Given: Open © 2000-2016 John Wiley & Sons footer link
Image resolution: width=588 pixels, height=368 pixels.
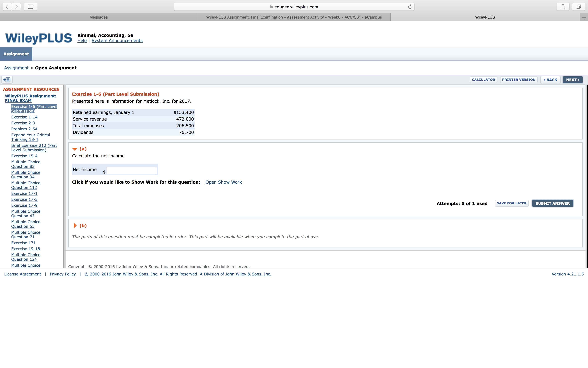Looking at the screenshot, I should tap(121, 274).
